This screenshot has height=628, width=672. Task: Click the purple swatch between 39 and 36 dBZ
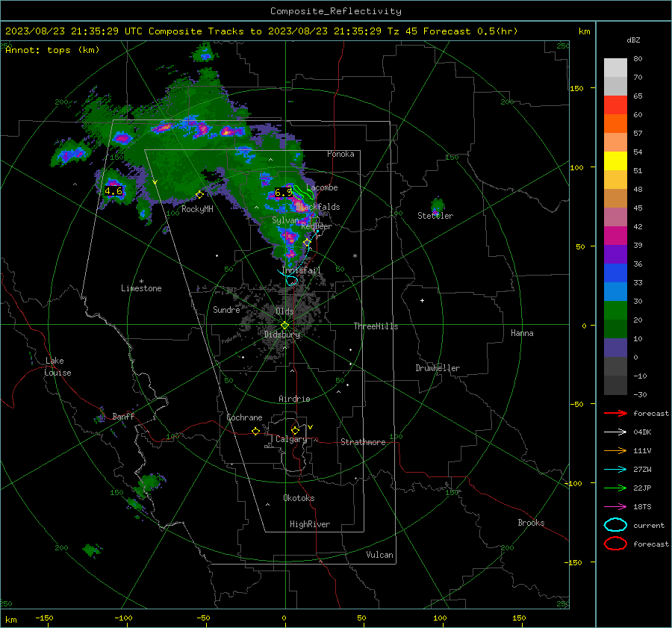pos(615,254)
